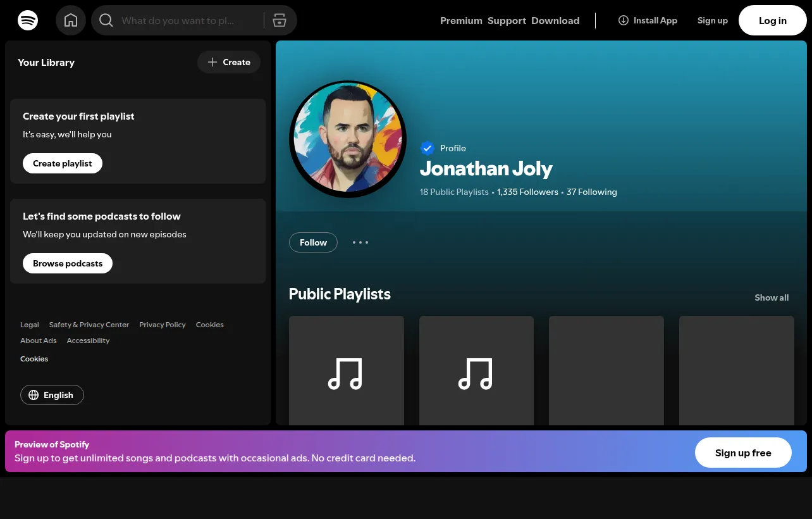Click the search magnifier icon
The width and height of the screenshot is (812, 519).
[x=106, y=20]
